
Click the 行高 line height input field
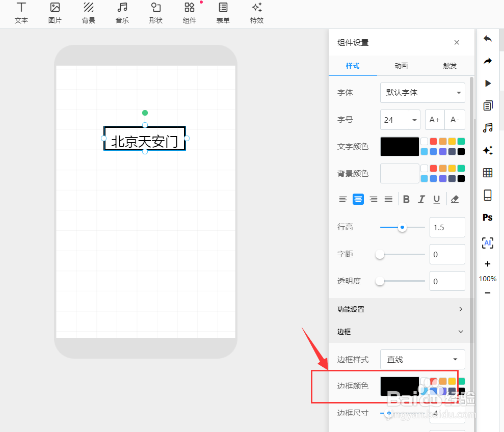pyautogui.click(x=447, y=227)
